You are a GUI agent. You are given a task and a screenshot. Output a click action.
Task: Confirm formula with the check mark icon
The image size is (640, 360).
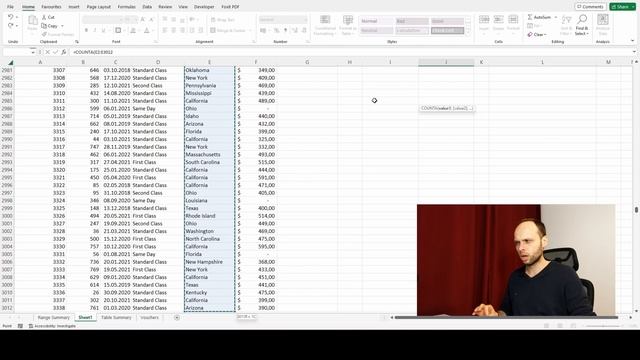point(56,52)
